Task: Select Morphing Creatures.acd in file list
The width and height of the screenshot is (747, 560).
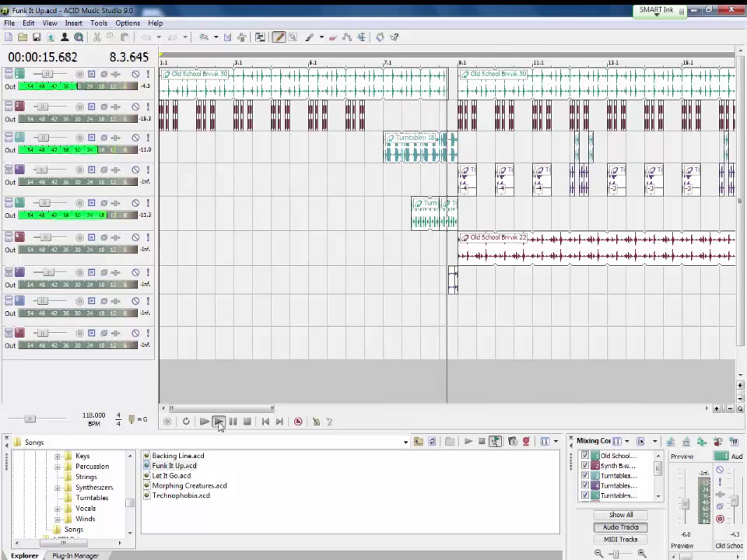Action: pyautogui.click(x=189, y=486)
